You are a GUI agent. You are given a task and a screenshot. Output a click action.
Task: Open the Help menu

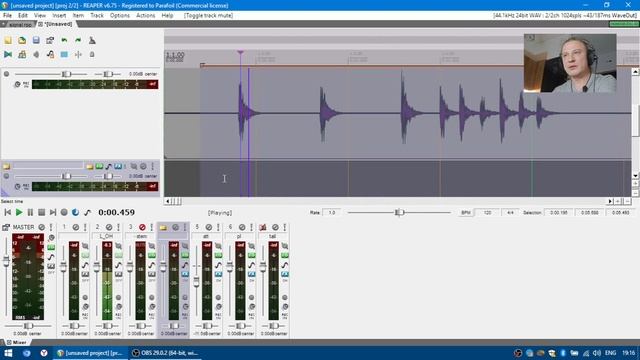coord(167,16)
